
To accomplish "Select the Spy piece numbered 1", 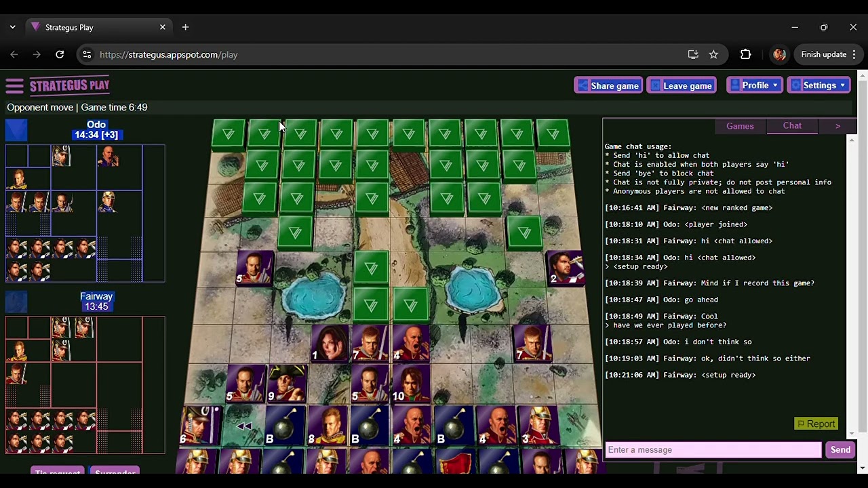I will coord(331,344).
